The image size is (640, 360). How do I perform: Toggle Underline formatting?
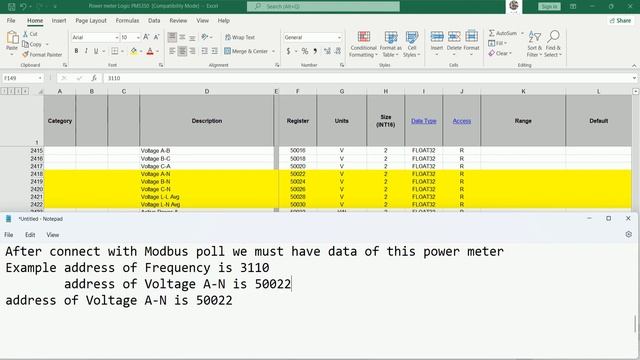tap(96, 51)
